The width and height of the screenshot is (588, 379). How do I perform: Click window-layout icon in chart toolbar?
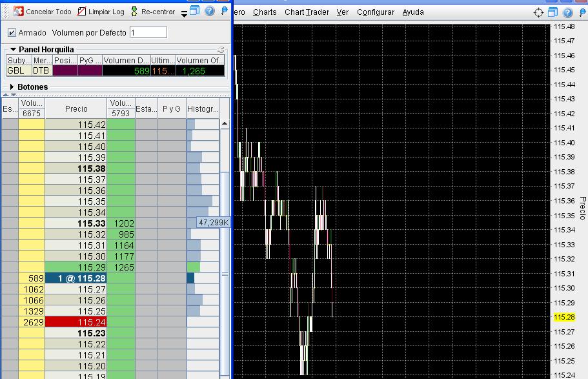(x=553, y=12)
